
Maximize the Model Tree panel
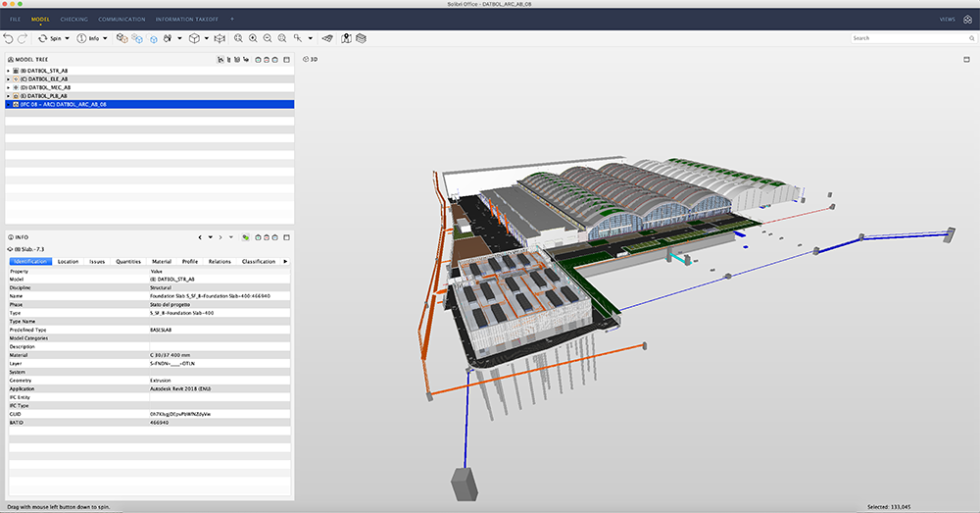click(x=287, y=60)
